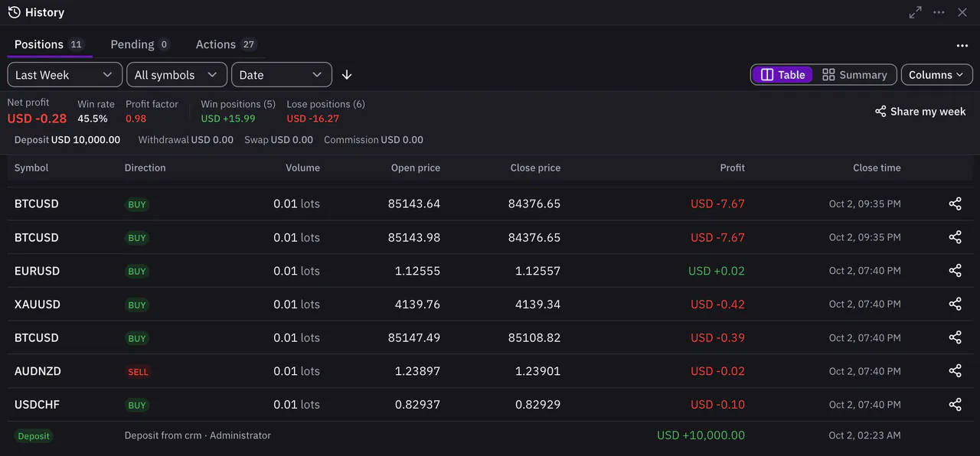Screen dimensions: 980x456
Task: Select the Pending tab
Action: pos(139,44)
